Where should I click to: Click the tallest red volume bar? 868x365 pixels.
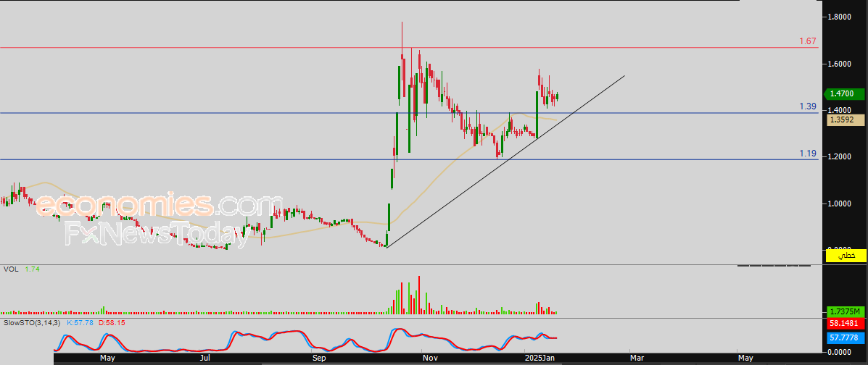419,295
